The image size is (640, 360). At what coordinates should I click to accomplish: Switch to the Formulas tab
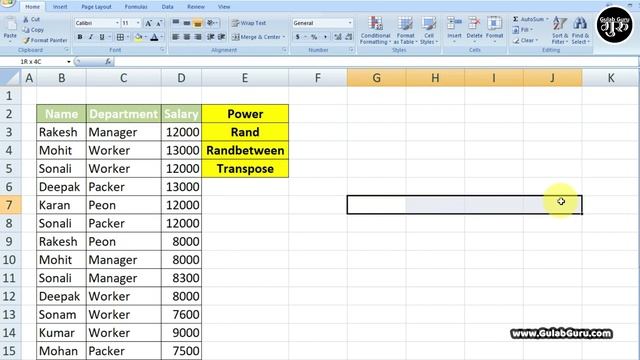[136, 7]
